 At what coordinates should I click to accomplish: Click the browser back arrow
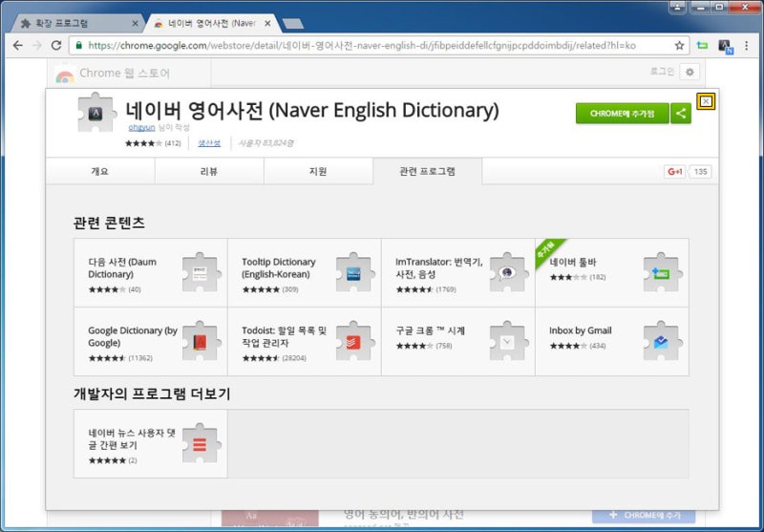pos(18,45)
